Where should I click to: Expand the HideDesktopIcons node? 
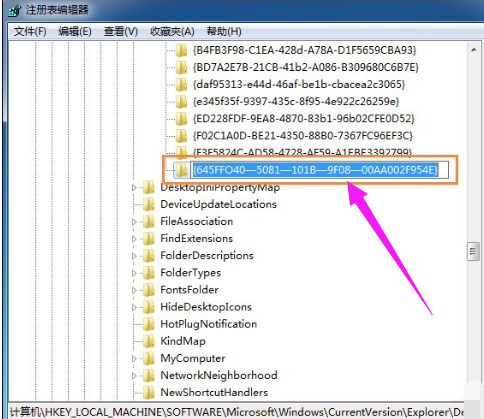tap(134, 307)
